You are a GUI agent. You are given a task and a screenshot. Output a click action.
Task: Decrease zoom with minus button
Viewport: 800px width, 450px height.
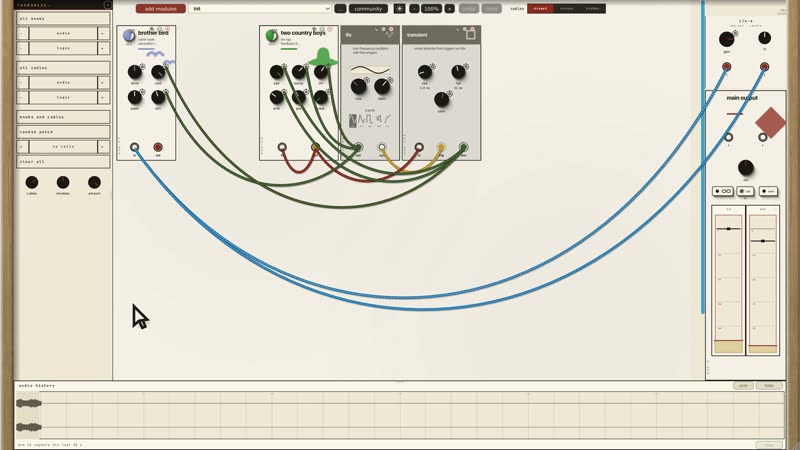(414, 9)
